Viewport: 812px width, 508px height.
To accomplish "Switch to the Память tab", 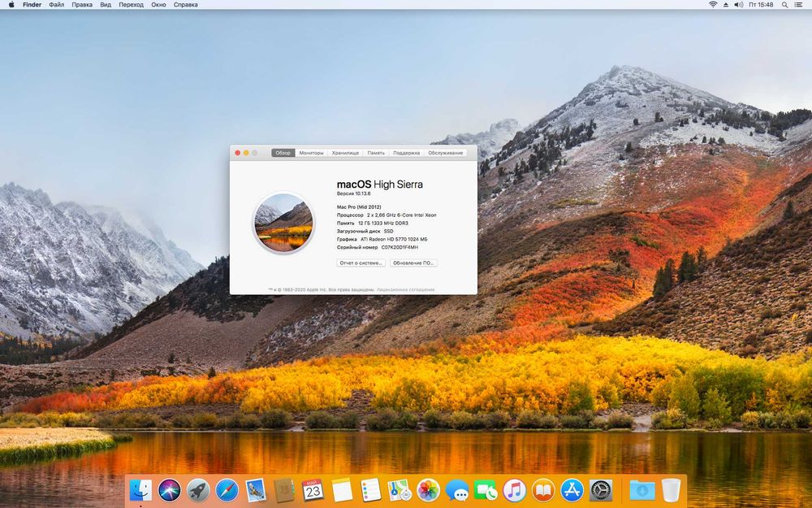I will click(x=376, y=153).
